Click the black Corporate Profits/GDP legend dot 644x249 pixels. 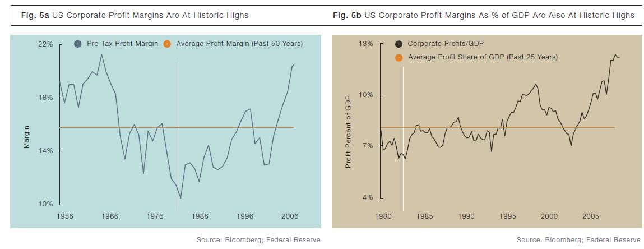(x=399, y=44)
